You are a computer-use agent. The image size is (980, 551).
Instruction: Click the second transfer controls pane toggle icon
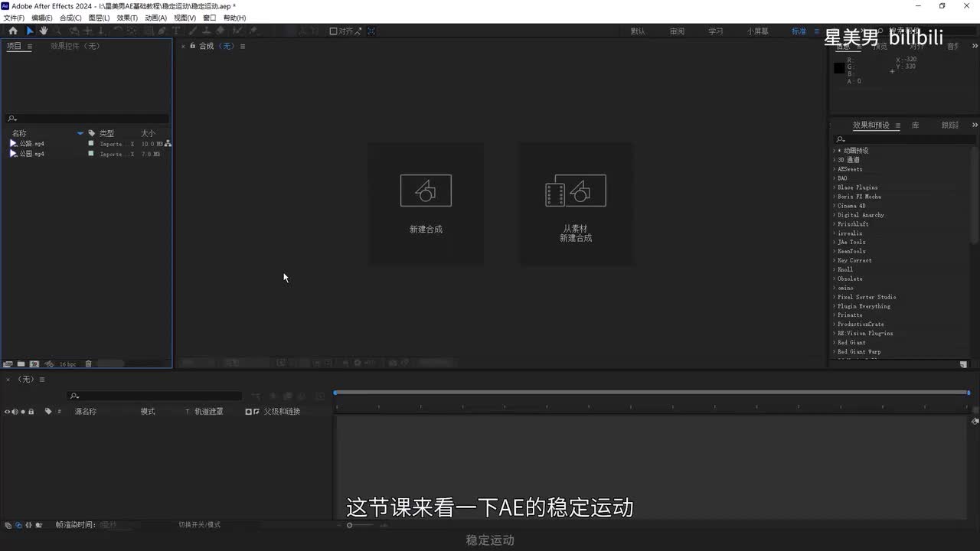[18, 525]
